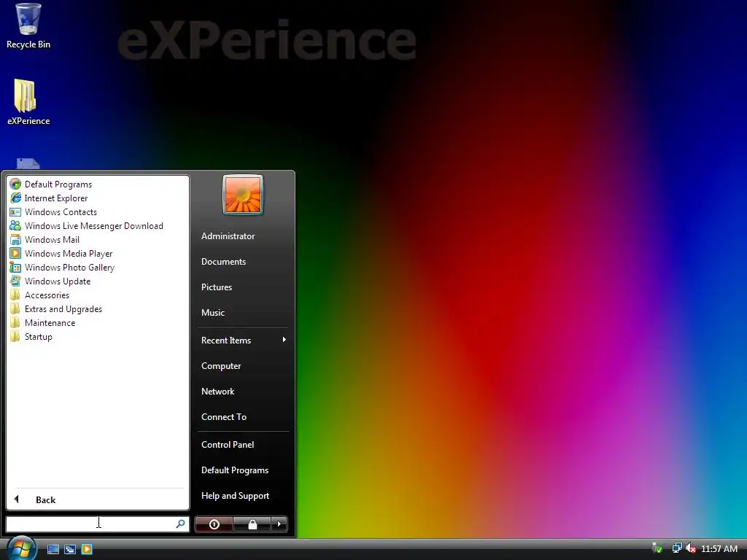Lock the computer with the padlock button
The height and width of the screenshot is (560, 747).
[252, 524]
